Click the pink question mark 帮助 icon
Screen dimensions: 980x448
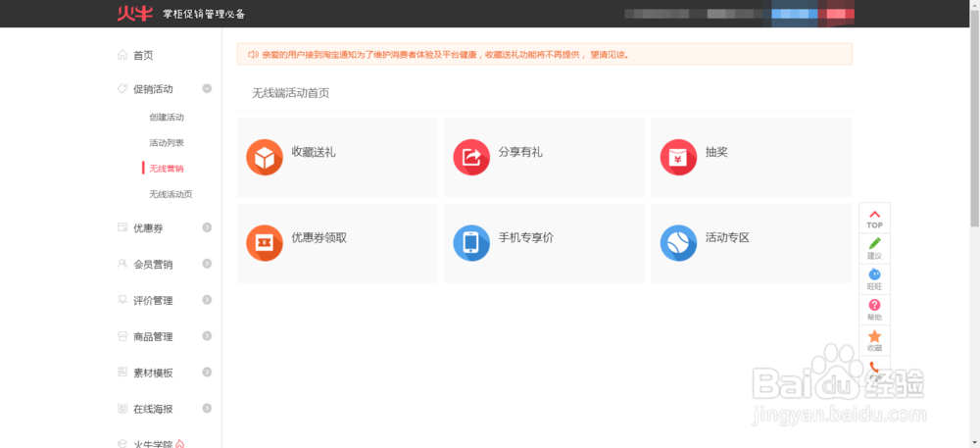coord(874,305)
